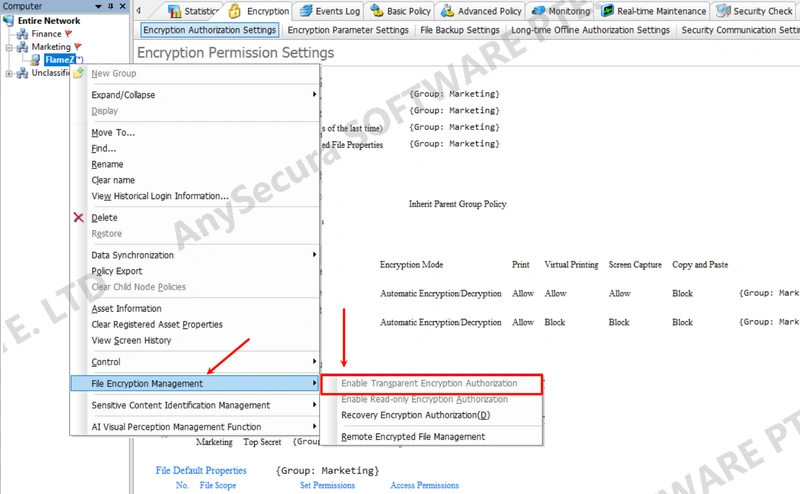Screen dimensions: 800x494
Task: Open the Computer panel dropdown arrow
Action: pyautogui.click(x=98, y=7)
